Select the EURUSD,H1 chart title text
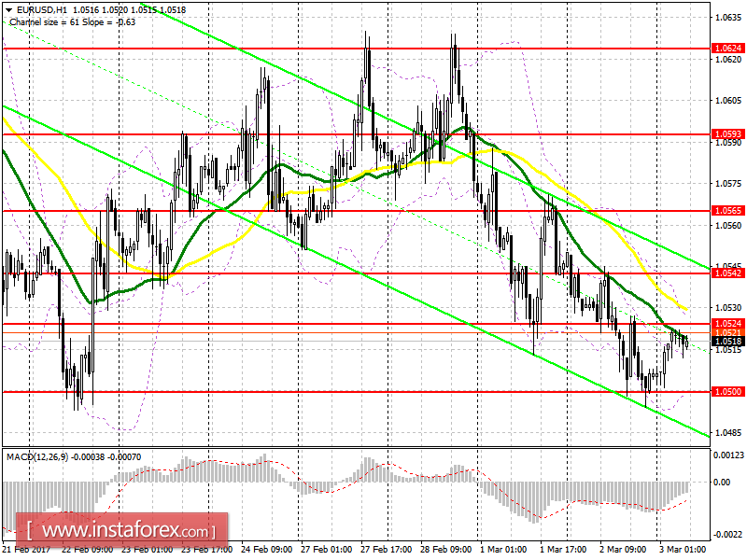Screen dimensions: 747x560 pos(41,9)
